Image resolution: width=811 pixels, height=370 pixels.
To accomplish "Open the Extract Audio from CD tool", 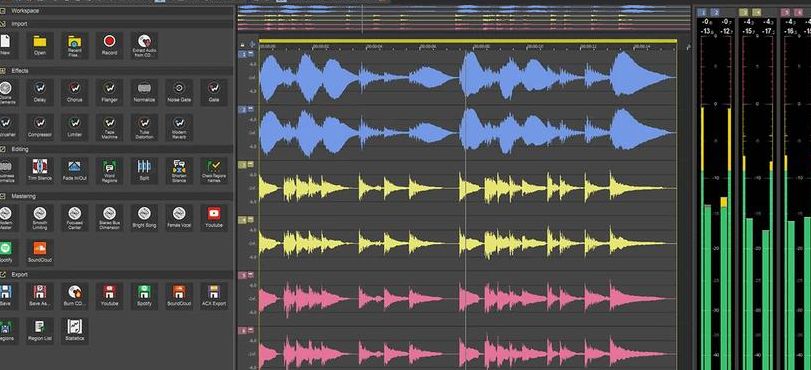I will [144, 45].
